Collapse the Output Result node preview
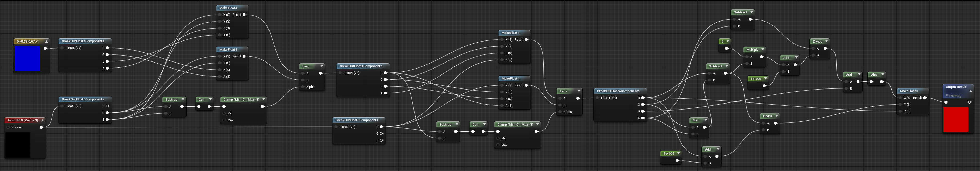Screen dimensions: 980x171 point(970,91)
